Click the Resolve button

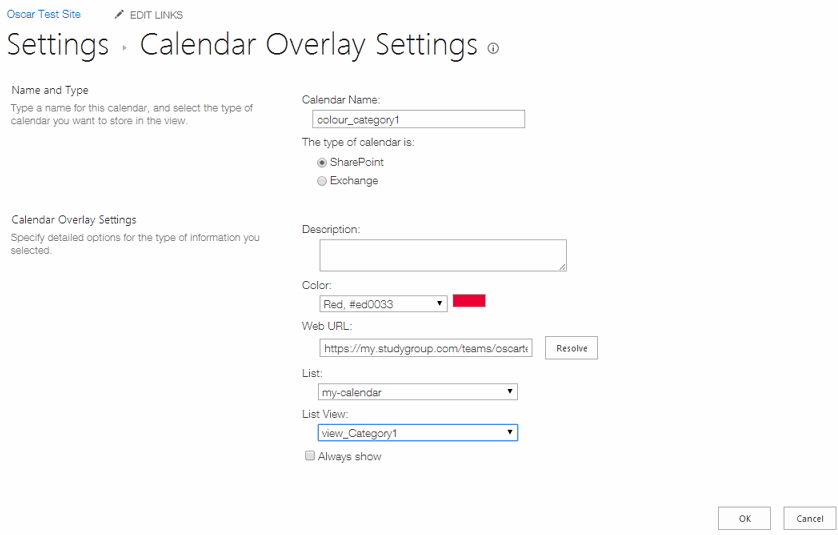click(x=571, y=348)
